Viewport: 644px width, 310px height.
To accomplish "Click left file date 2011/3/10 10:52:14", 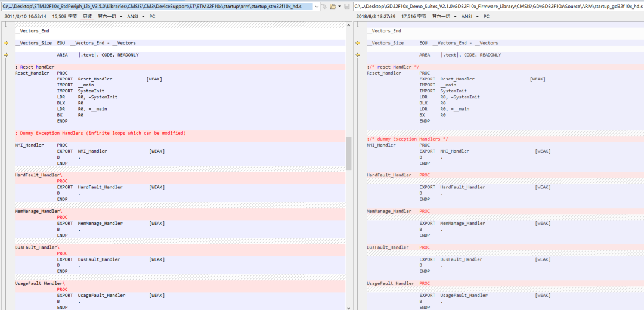I will tap(26, 17).
